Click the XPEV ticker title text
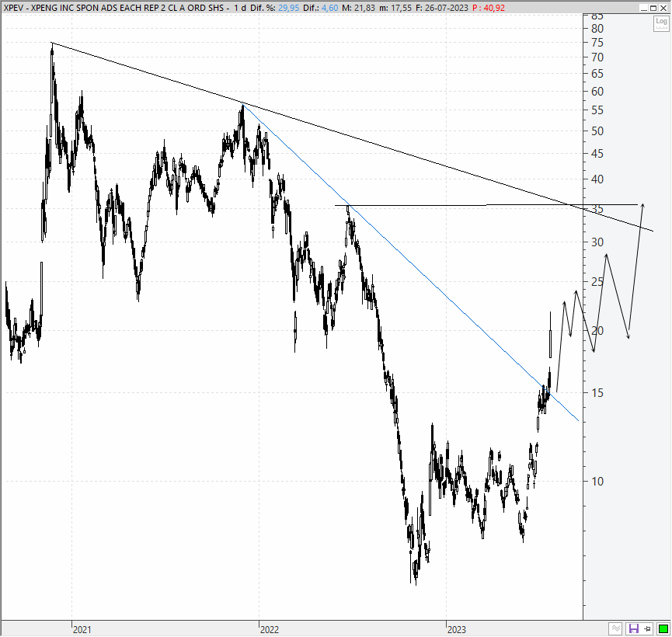Image resolution: width=672 pixels, height=637 pixels. (x=113, y=8)
